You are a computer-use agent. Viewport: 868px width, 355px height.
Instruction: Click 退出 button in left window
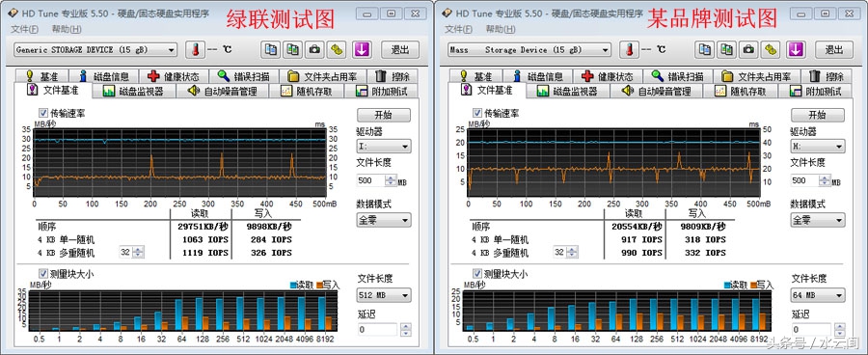[x=400, y=50]
